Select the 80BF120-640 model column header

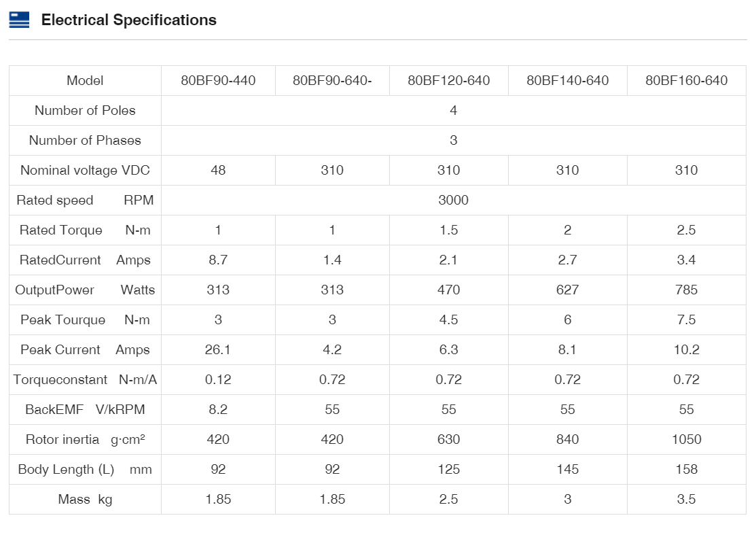tap(448, 81)
